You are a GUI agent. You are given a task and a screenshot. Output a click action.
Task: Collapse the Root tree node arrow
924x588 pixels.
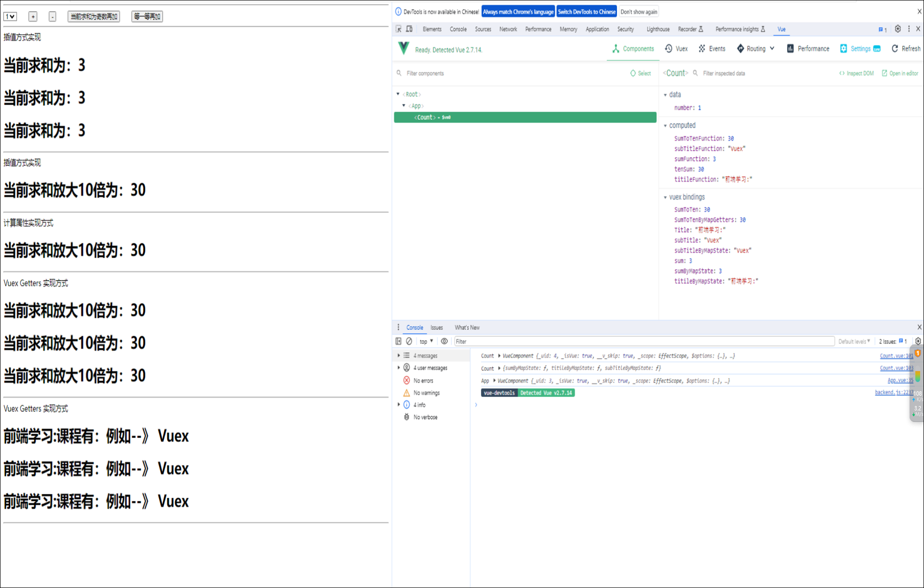(x=398, y=94)
